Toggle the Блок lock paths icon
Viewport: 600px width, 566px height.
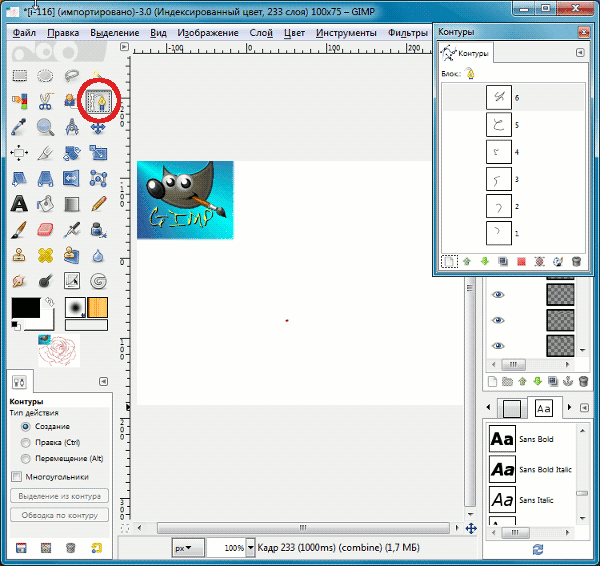470,73
